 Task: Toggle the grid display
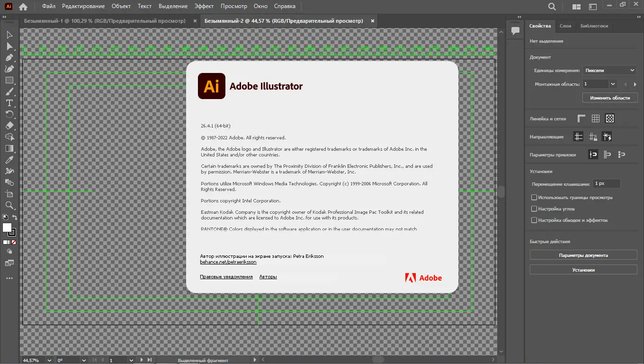click(x=596, y=118)
